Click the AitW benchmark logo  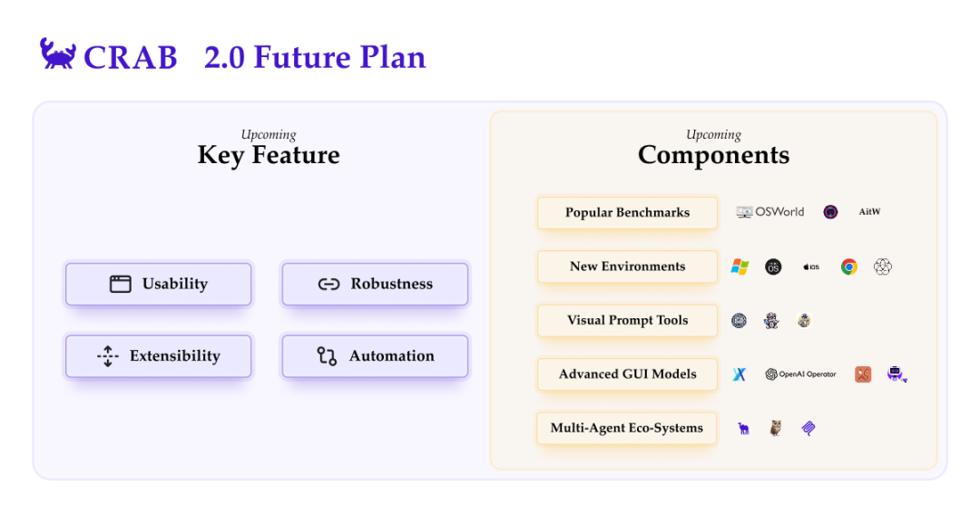click(869, 212)
